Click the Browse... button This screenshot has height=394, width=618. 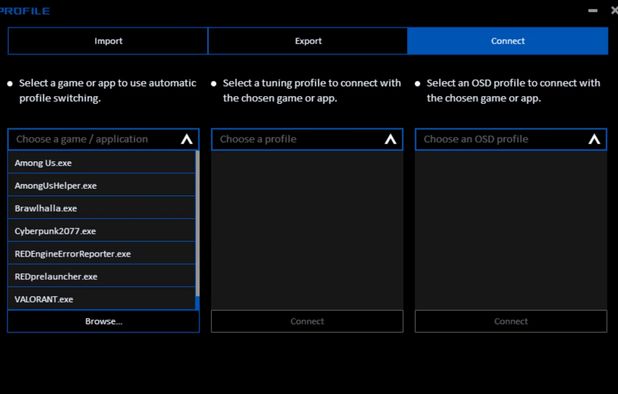(x=103, y=321)
